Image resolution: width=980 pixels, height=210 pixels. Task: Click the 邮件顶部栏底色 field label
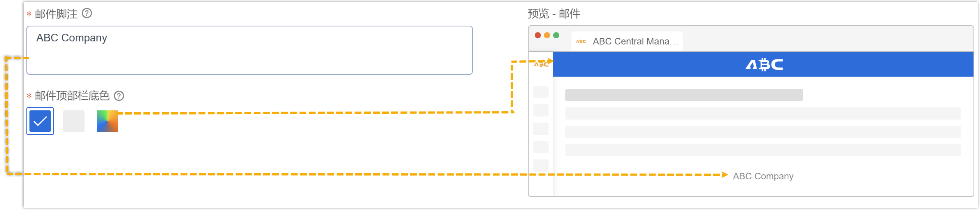[x=72, y=96]
